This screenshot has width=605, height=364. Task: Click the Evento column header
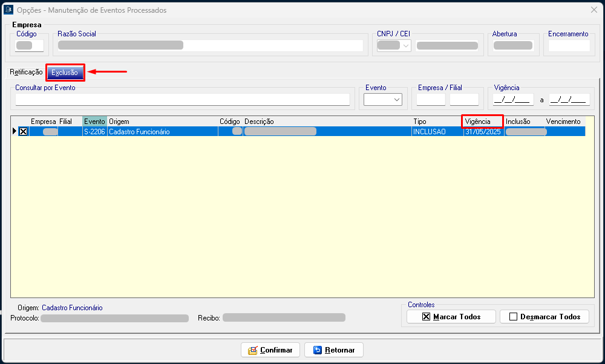94,122
